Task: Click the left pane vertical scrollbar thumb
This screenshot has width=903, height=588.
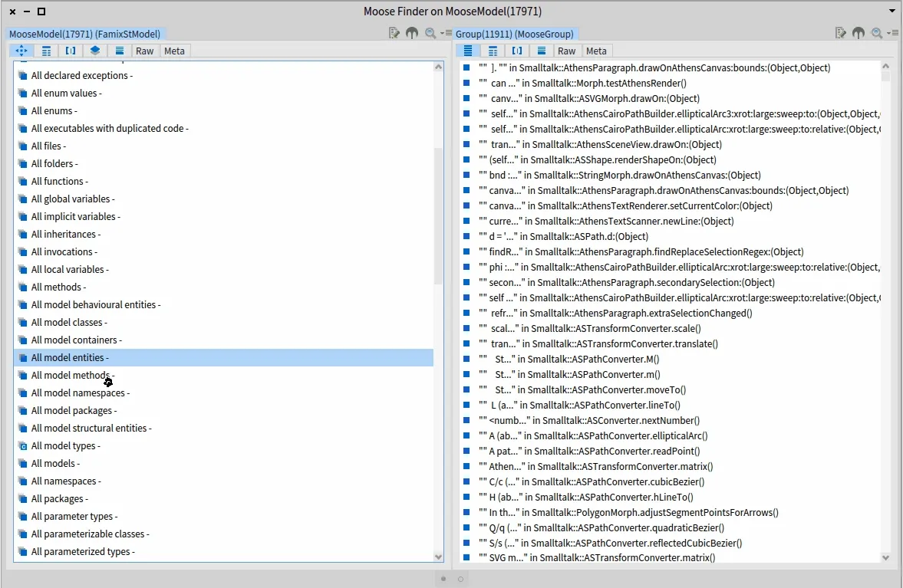Action: [438, 215]
